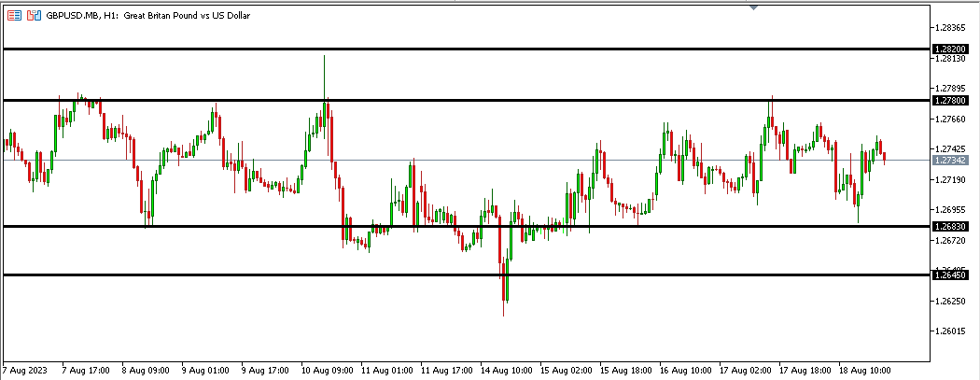The image size is (980, 380).
Task: Click the 15 Aug 02:00 time label
Action: pos(567,370)
